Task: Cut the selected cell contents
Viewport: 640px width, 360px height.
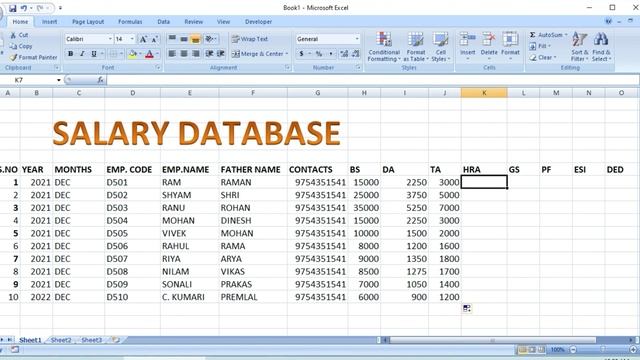Action: [x=19, y=35]
